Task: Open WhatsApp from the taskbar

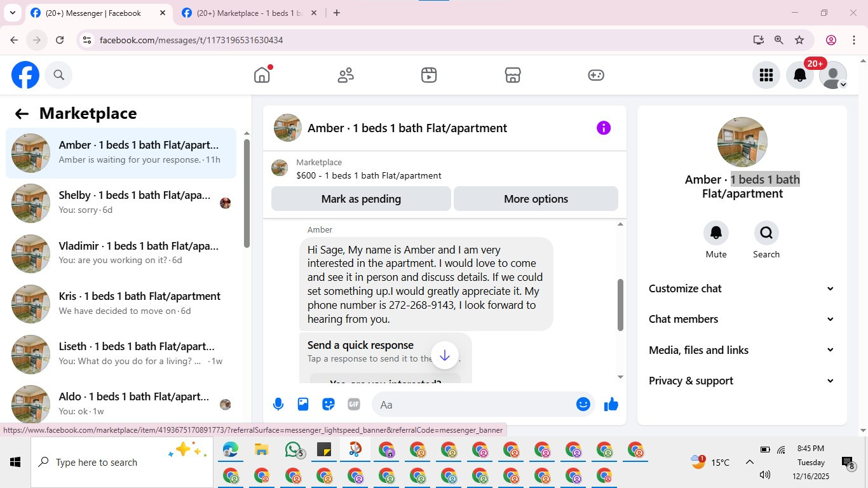Action: click(x=293, y=451)
